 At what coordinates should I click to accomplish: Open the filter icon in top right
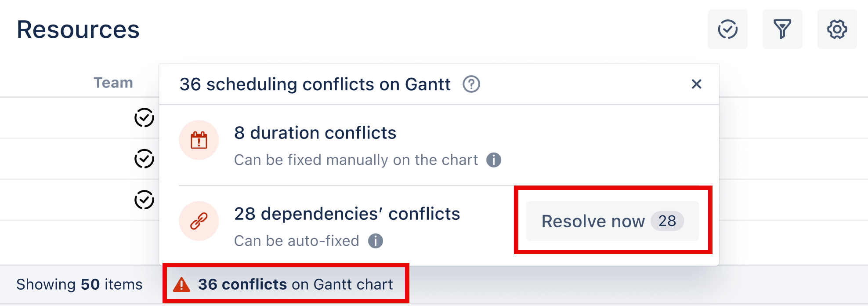coord(782,29)
